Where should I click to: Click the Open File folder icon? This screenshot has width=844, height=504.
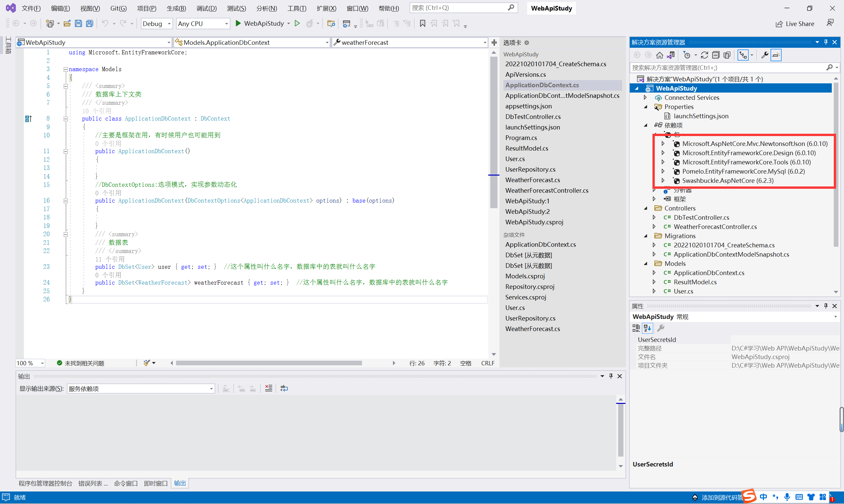[x=67, y=23]
